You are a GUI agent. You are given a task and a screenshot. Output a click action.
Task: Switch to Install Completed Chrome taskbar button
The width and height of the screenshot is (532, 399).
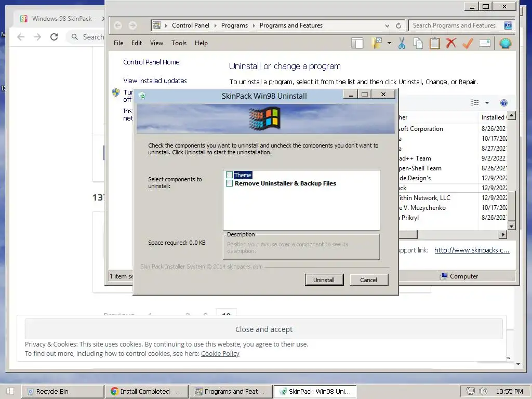click(146, 392)
